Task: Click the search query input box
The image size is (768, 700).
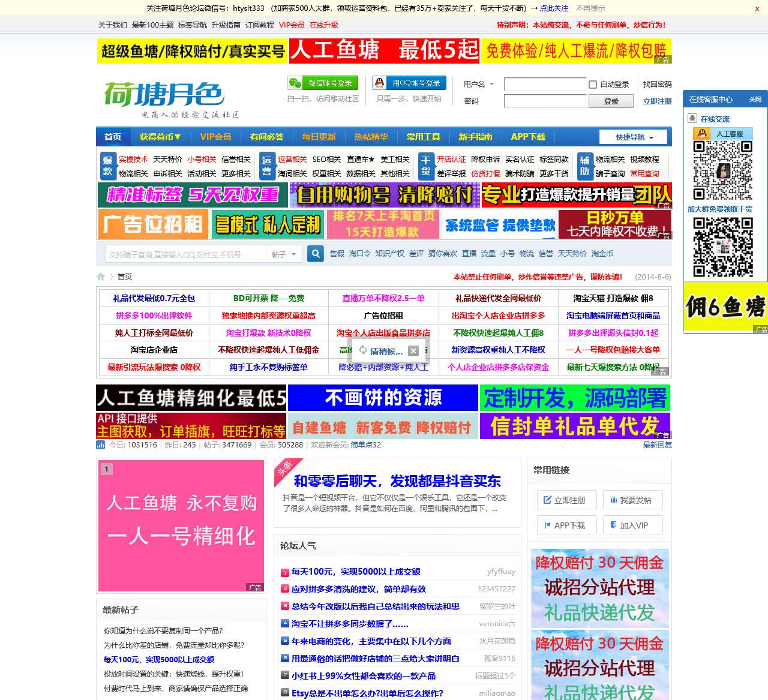Action: [185, 254]
